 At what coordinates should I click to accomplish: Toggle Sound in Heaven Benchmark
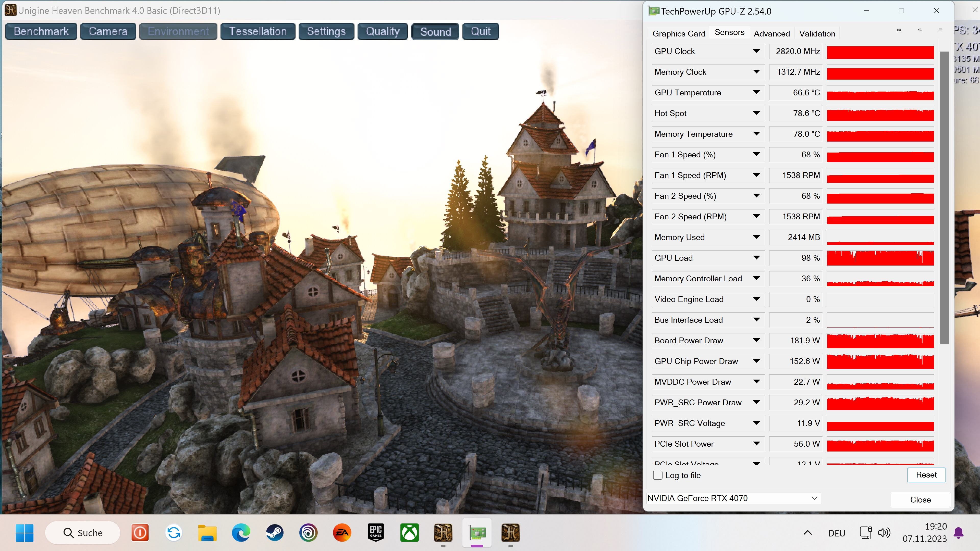436,31
